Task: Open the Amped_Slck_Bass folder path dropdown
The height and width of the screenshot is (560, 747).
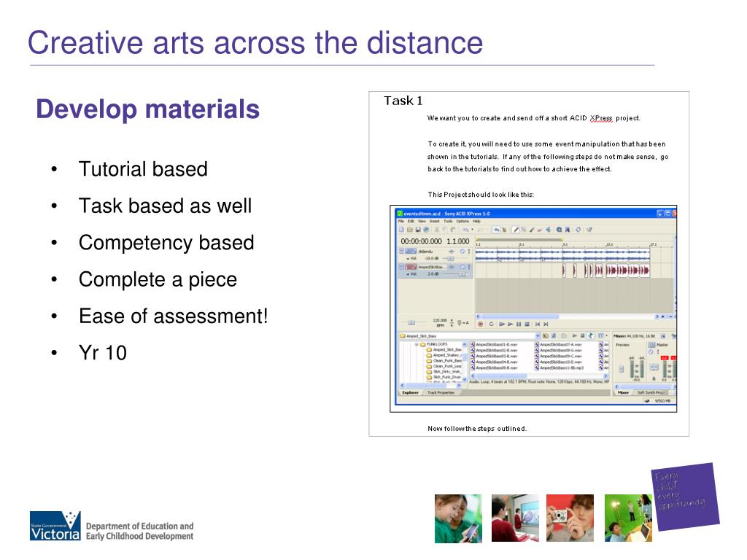Action: pyautogui.click(x=538, y=336)
